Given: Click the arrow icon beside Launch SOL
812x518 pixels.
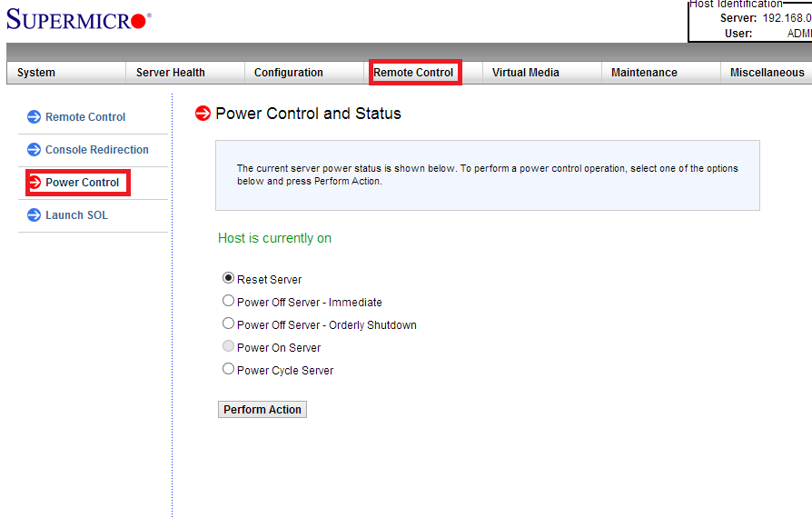Looking at the screenshot, I should coord(34,215).
